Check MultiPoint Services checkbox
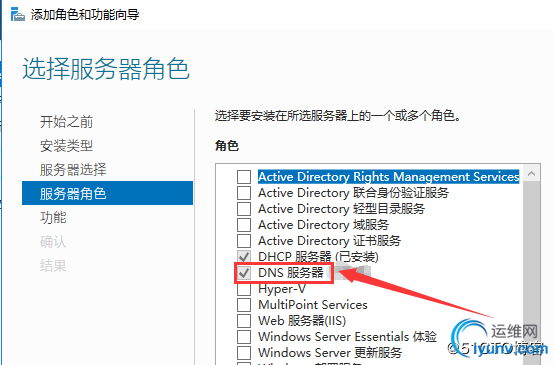This screenshot has height=365, width=554. tap(244, 305)
